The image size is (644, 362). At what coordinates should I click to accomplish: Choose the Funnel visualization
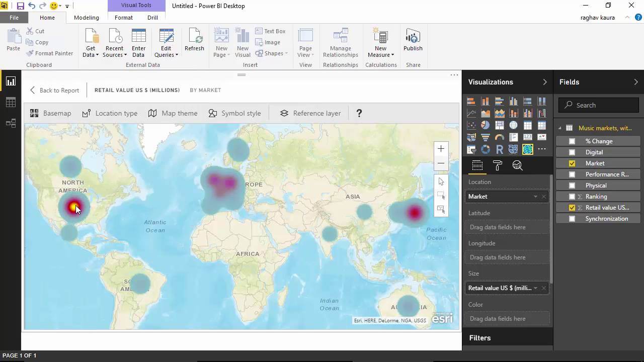tap(486, 137)
